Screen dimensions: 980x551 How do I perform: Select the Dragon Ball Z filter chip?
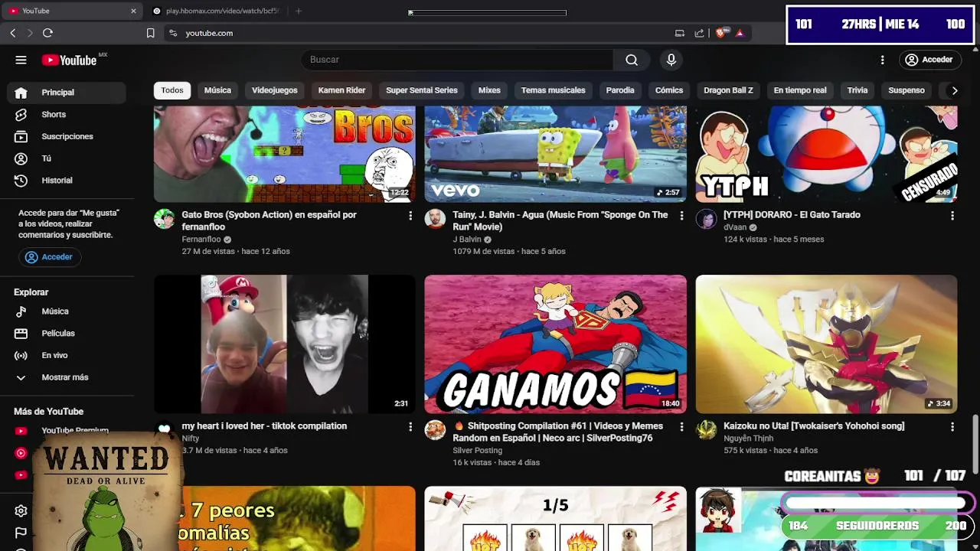click(x=728, y=90)
